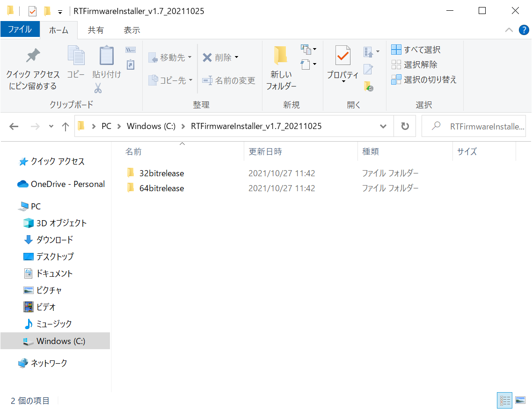Switch to details view toggle
The image size is (532, 409).
pyautogui.click(x=505, y=400)
